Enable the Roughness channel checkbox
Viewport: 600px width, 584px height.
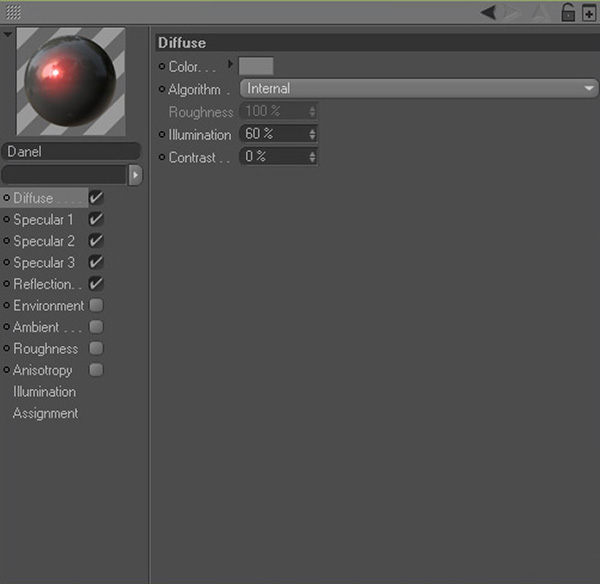coord(96,348)
